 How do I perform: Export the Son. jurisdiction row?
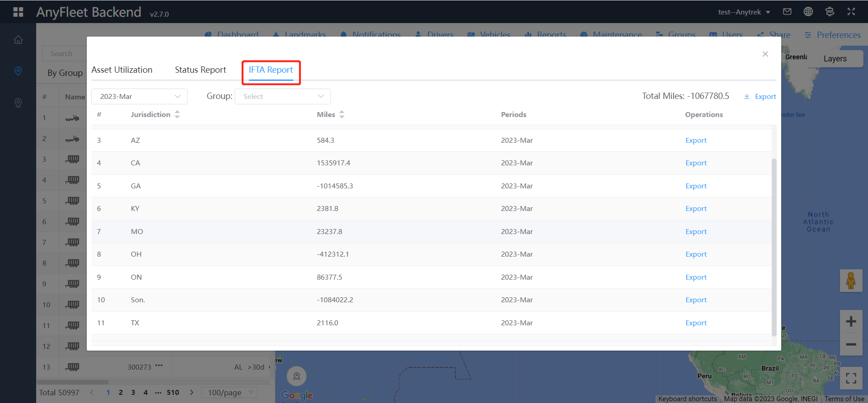click(x=696, y=300)
